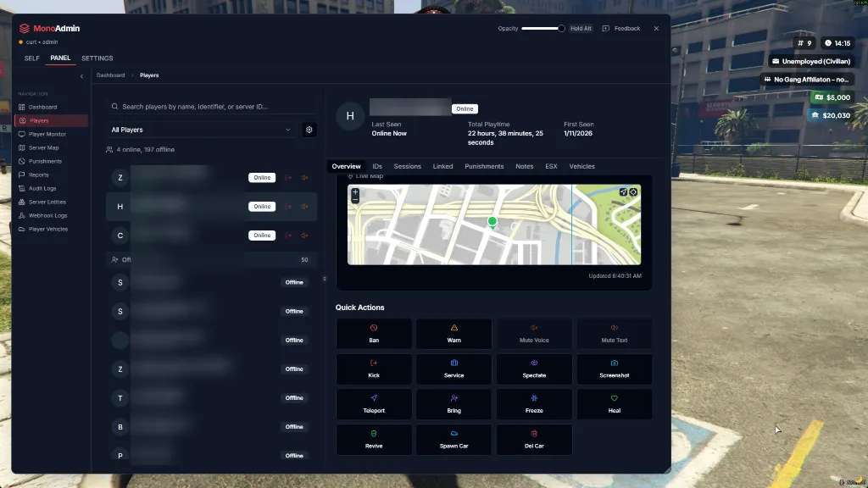Open the filter settings gear beside All Players

(309, 129)
